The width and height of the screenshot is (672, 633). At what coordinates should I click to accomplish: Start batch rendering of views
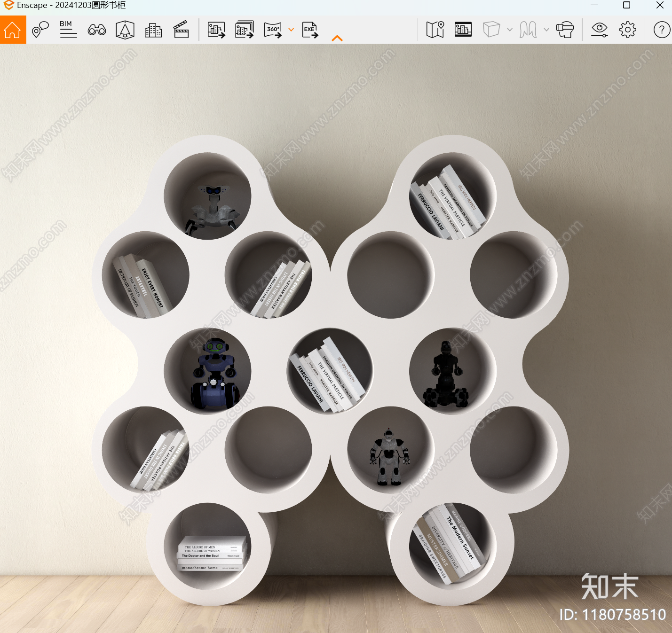point(245,30)
